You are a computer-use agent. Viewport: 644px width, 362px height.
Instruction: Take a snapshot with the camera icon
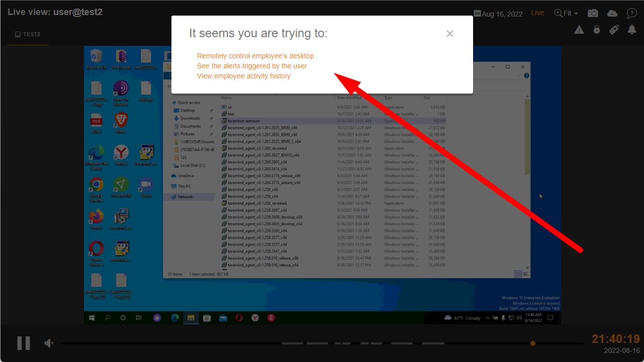(593, 13)
